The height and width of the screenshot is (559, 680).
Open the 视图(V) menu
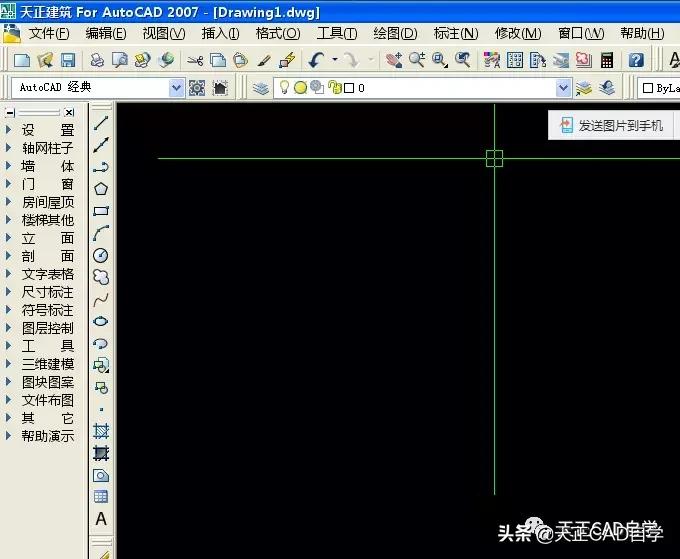pos(163,33)
